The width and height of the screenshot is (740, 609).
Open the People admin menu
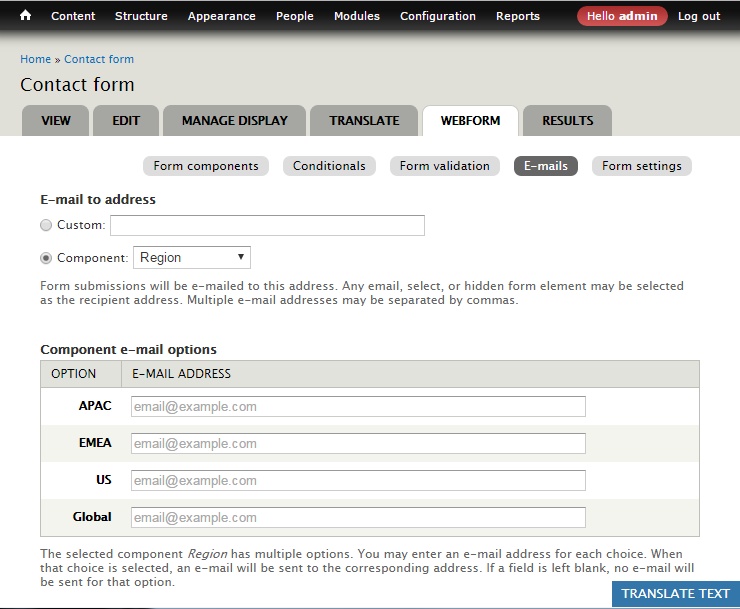click(x=294, y=16)
